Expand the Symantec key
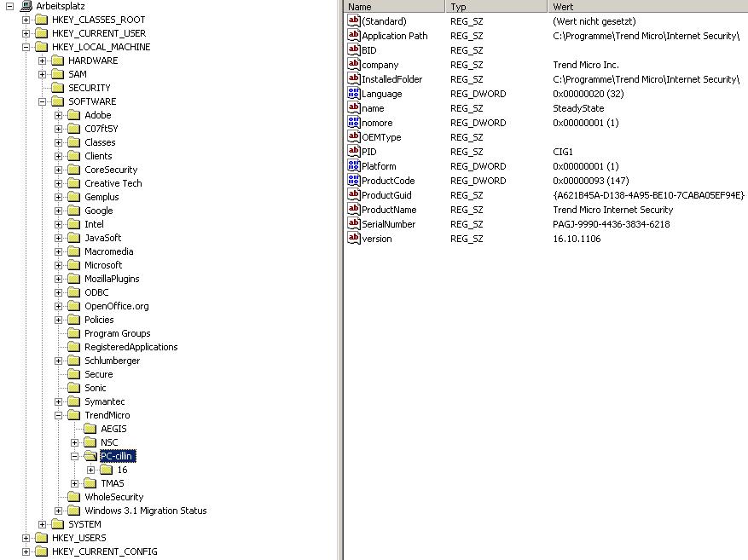Viewport: 748px width, 560px height. coord(58,401)
